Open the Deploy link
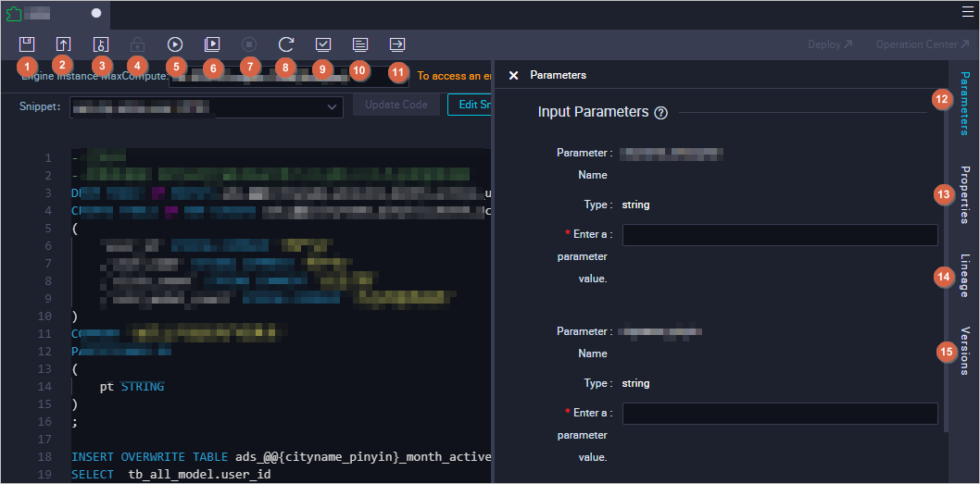This screenshot has width=980, height=484. click(x=830, y=44)
